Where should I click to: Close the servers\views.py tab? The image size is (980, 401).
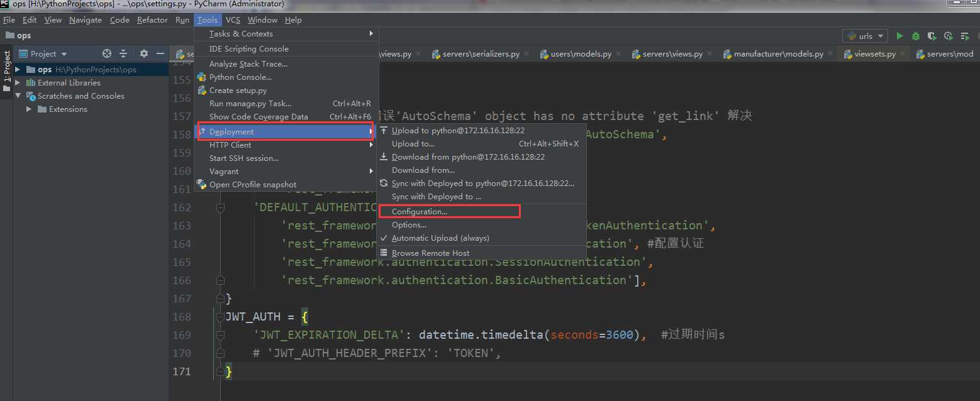click(710, 54)
